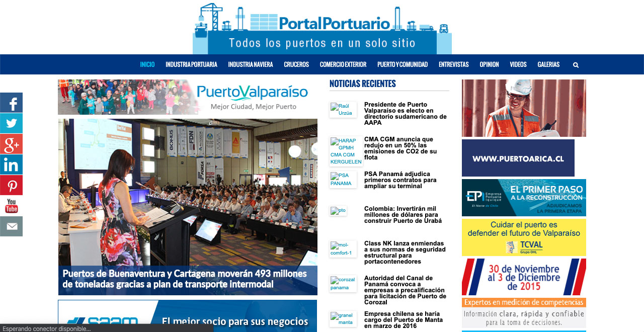Send by email envelope icon

tap(11, 226)
